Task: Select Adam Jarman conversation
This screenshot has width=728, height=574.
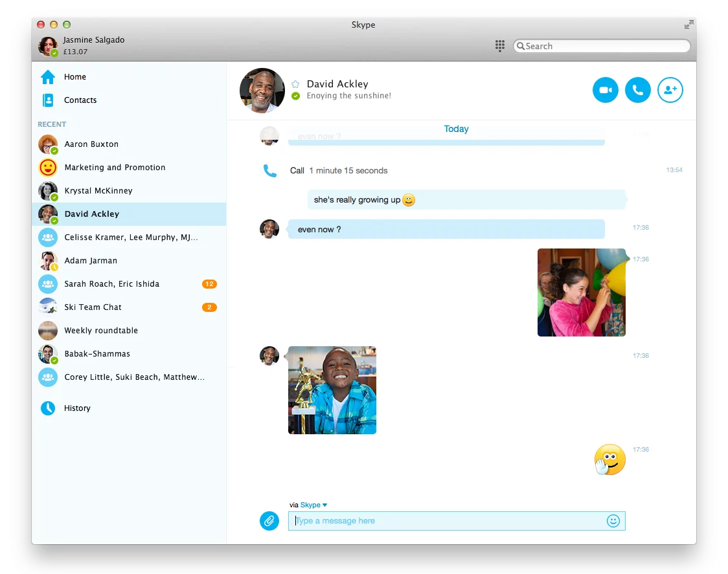Action: [x=129, y=261]
